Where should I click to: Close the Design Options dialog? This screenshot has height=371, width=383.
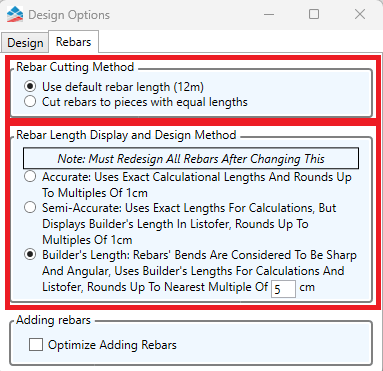(x=360, y=14)
